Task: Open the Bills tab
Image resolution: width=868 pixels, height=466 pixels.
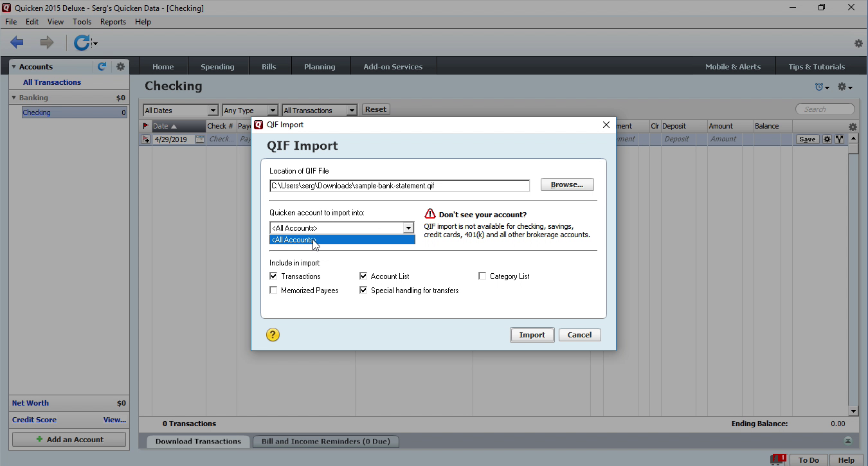Action: pos(269,66)
